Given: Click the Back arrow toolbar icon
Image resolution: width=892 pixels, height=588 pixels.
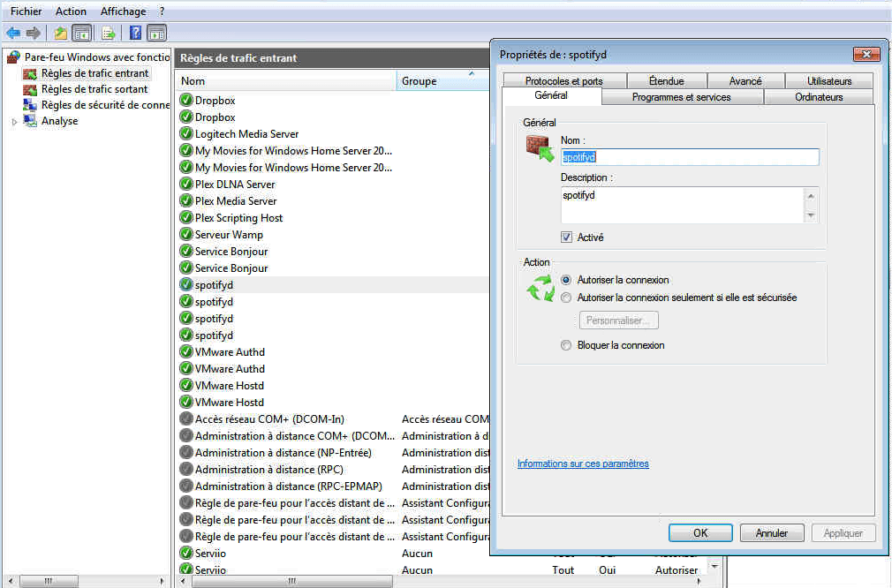Looking at the screenshot, I should (x=13, y=33).
